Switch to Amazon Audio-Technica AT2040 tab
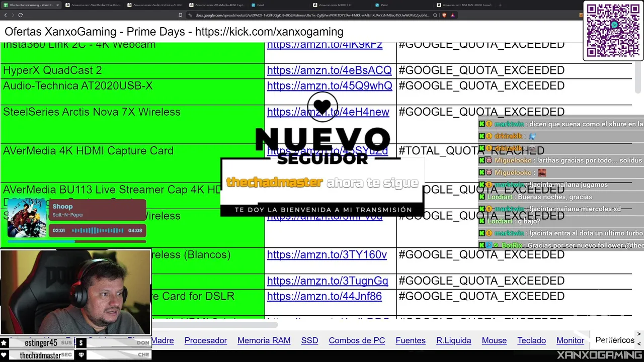 [x=156, y=5]
